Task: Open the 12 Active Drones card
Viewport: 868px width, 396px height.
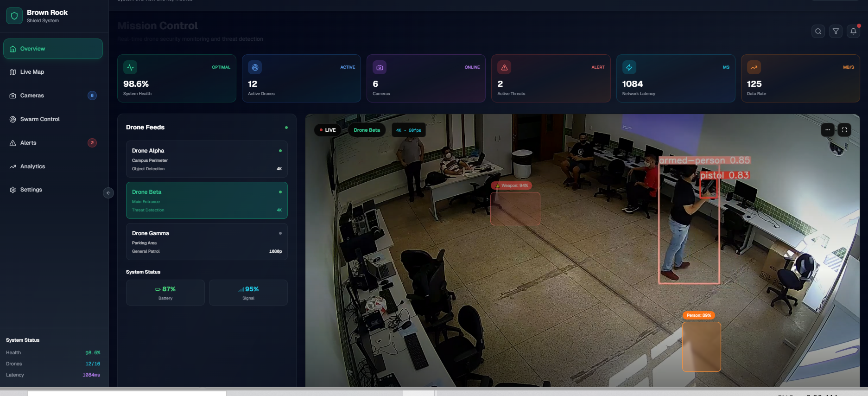Action: point(301,78)
